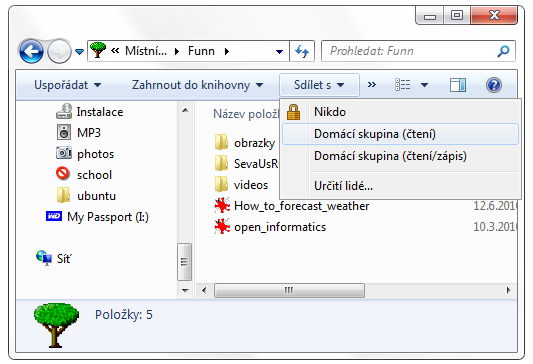
Task: Click the videos folder icon
Action: coord(221,184)
